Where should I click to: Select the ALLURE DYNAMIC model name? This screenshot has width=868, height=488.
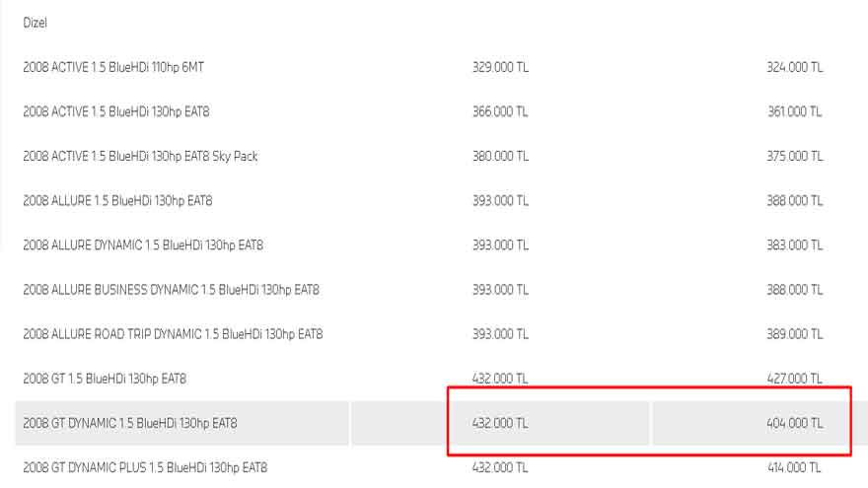point(143,245)
